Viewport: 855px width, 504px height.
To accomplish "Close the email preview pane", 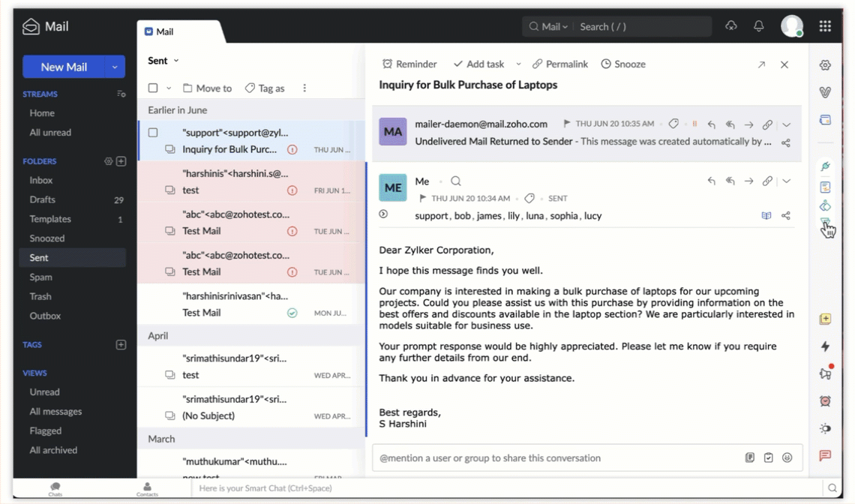I will pos(784,64).
